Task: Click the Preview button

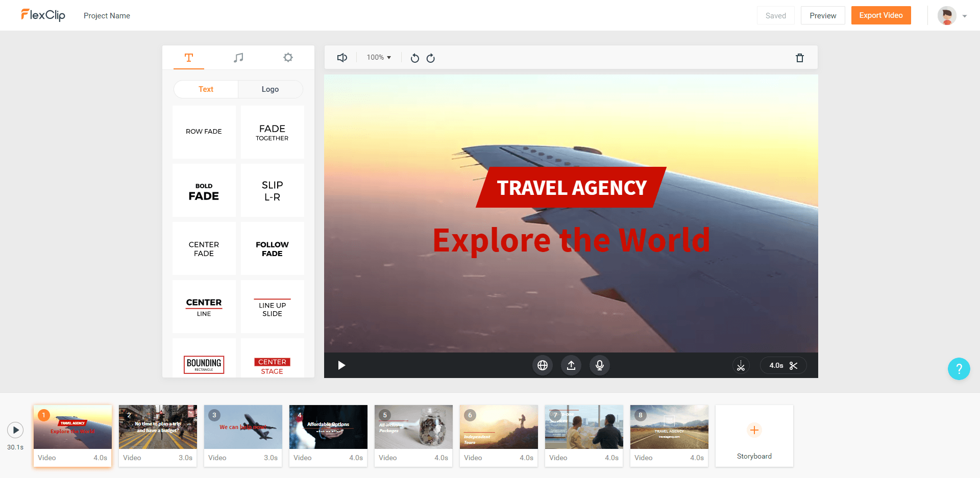Action: (x=822, y=16)
